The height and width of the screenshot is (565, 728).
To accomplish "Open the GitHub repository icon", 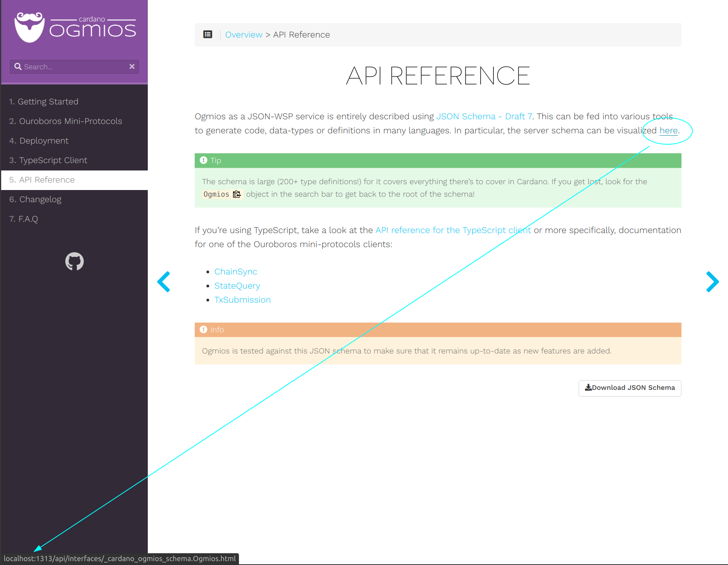I will click(74, 261).
